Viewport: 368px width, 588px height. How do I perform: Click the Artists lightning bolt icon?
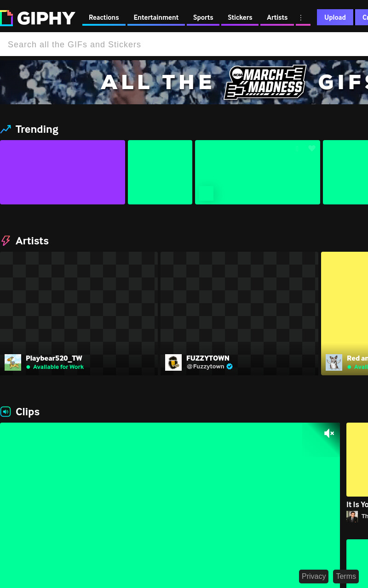tap(6, 241)
